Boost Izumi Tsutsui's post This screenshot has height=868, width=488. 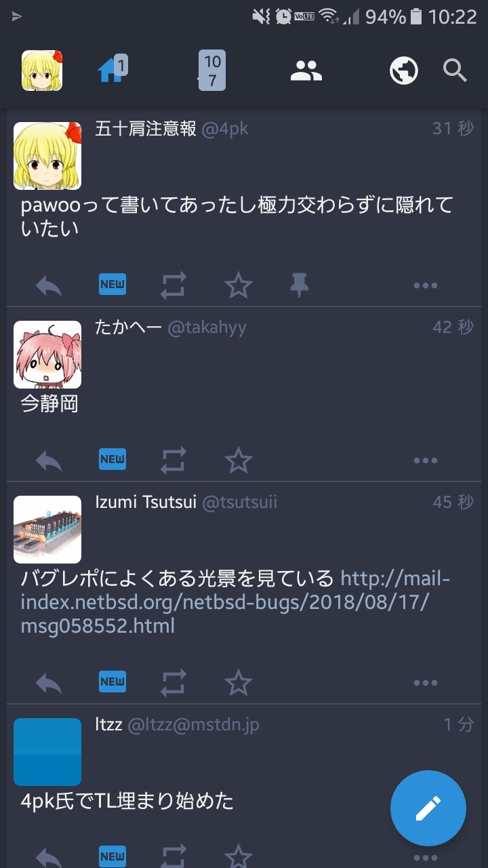(174, 683)
